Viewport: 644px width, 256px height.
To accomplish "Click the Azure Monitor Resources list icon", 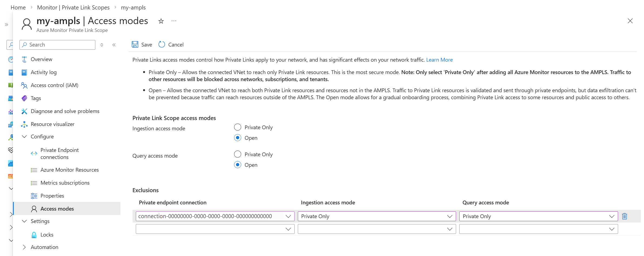I will pos(34,170).
